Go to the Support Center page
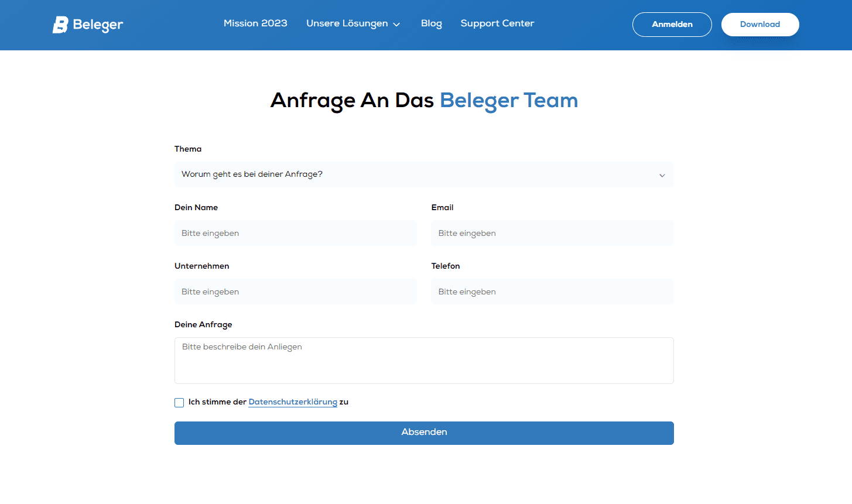 click(x=497, y=23)
